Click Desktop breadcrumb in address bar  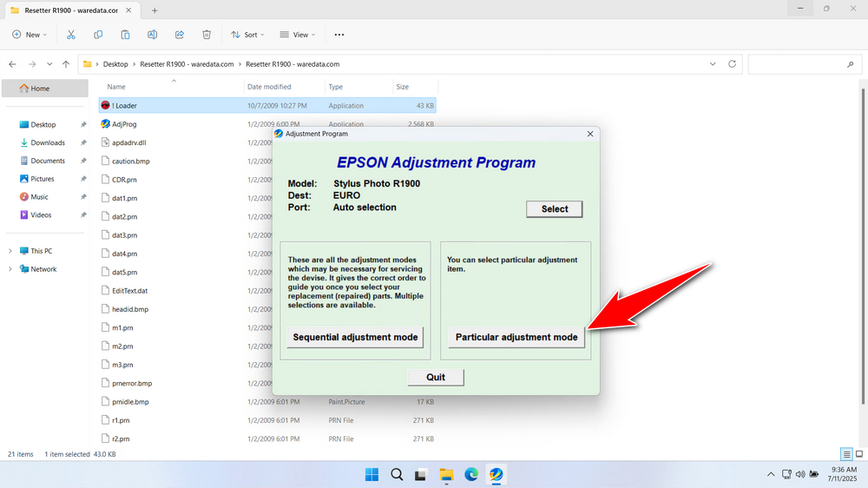coord(115,64)
